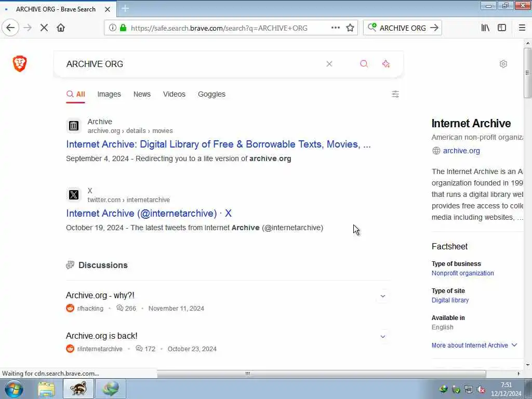Image resolution: width=532 pixels, height=399 pixels.
Task: Click the horizontal scrollbar thumb
Action: coord(321,374)
